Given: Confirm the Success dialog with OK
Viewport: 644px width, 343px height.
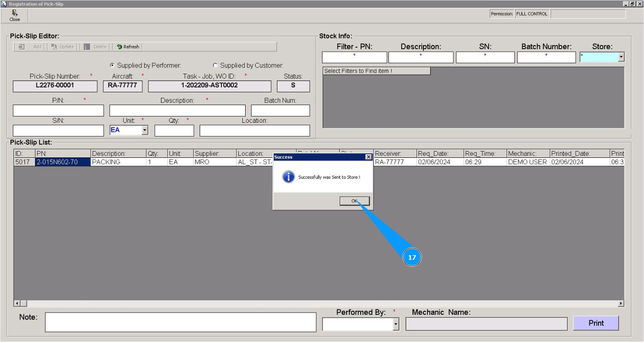Looking at the screenshot, I should point(355,201).
